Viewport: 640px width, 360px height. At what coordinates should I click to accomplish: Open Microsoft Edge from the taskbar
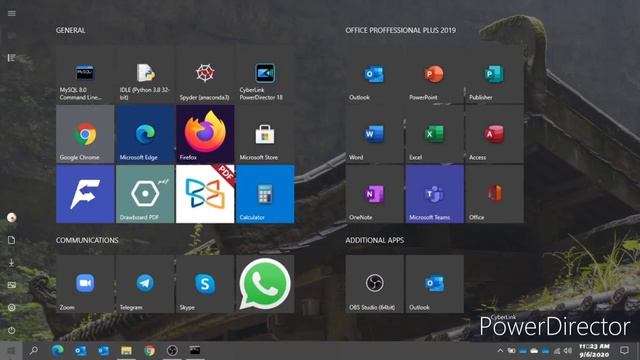point(57,351)
